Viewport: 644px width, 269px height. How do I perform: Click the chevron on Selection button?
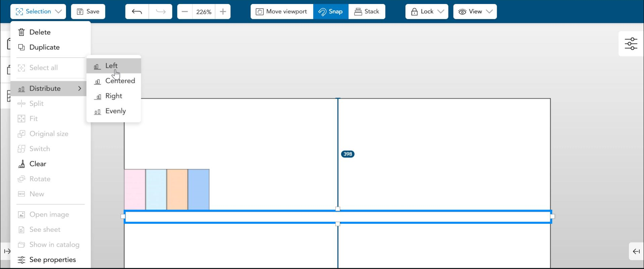pos(59,11)
